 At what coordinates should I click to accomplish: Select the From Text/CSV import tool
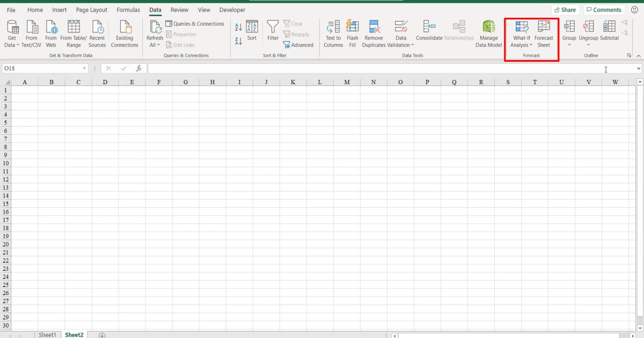coord(31,33)
